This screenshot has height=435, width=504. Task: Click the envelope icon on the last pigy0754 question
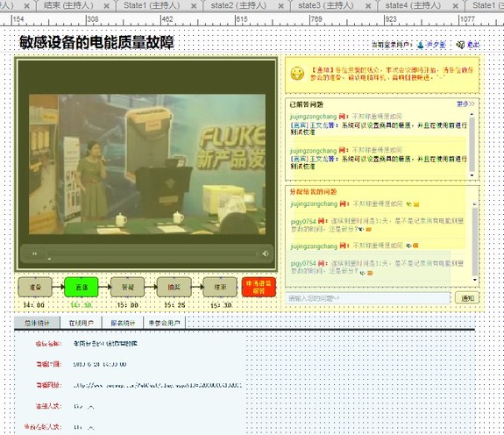(x=370, y=273)
